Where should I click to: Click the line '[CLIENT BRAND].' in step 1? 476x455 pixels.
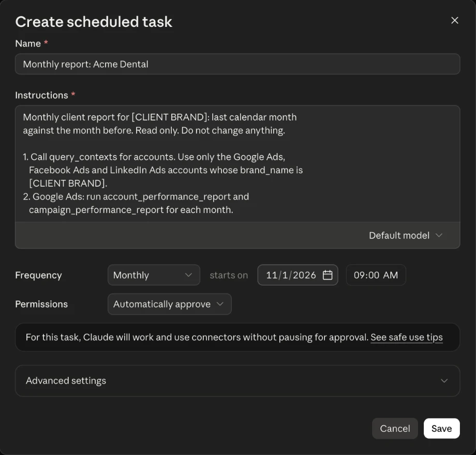click(68, 183)
